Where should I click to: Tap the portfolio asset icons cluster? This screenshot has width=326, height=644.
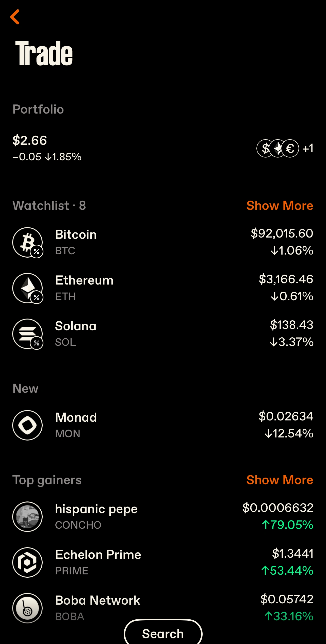284,148
